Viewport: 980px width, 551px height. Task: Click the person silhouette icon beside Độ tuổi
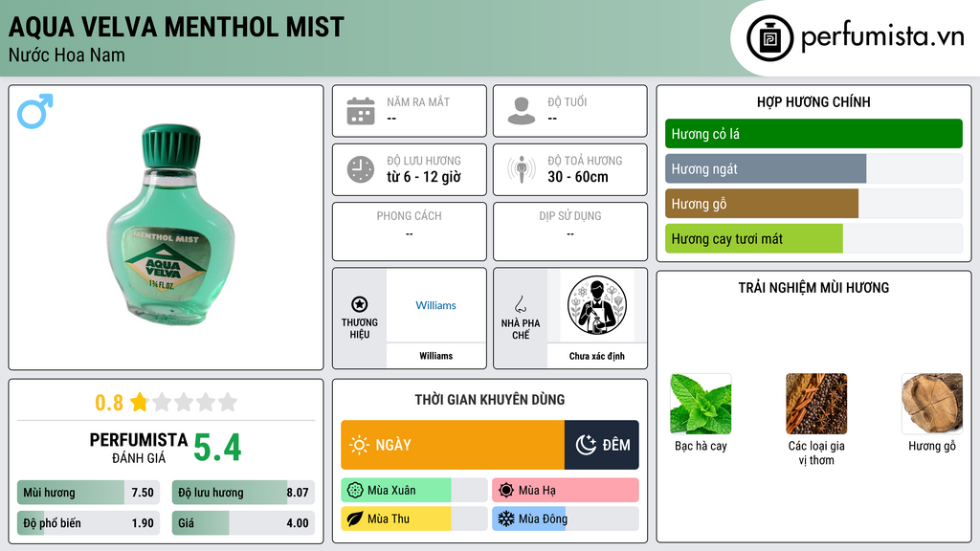522,111
